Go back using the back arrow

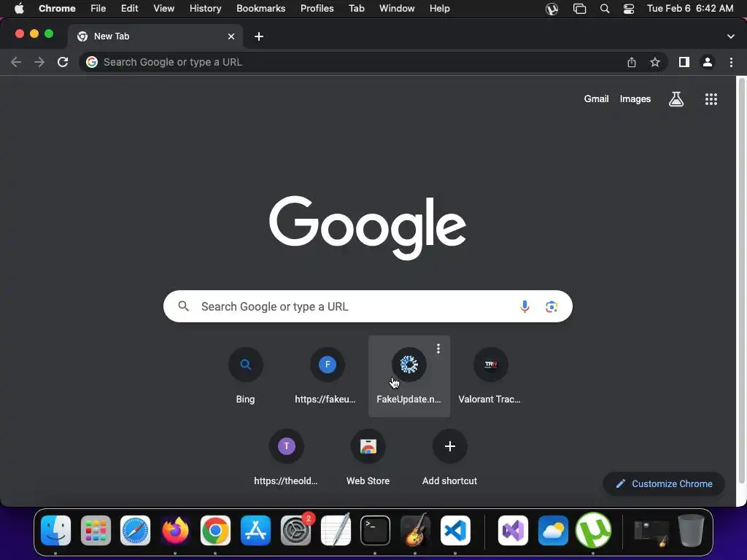[x=16, y=63]
